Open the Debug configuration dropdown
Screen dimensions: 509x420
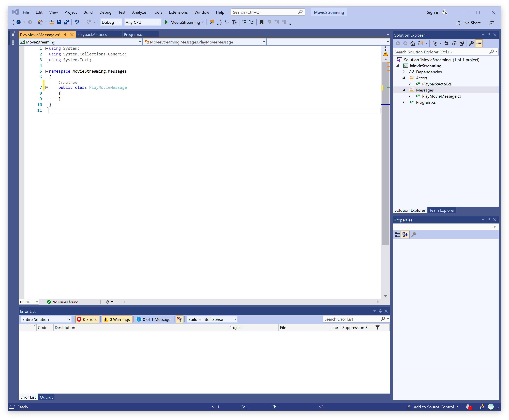111,22
